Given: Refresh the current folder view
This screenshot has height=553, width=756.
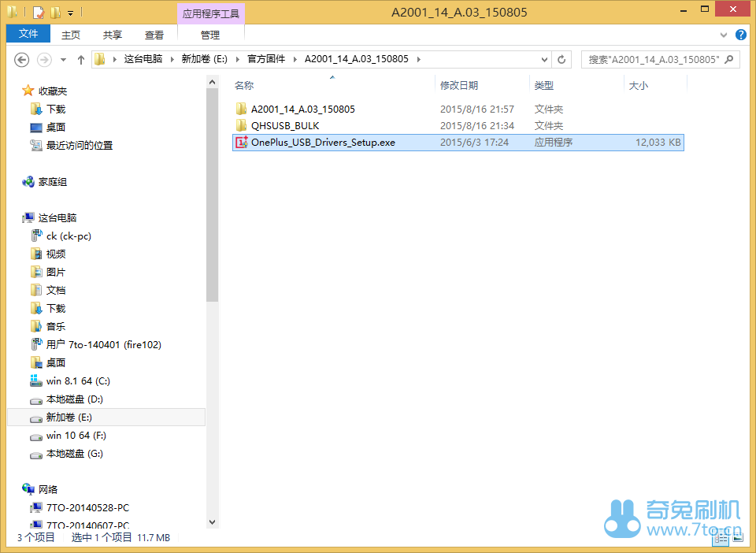Looking at the screenshot, I should pos(561,59).
